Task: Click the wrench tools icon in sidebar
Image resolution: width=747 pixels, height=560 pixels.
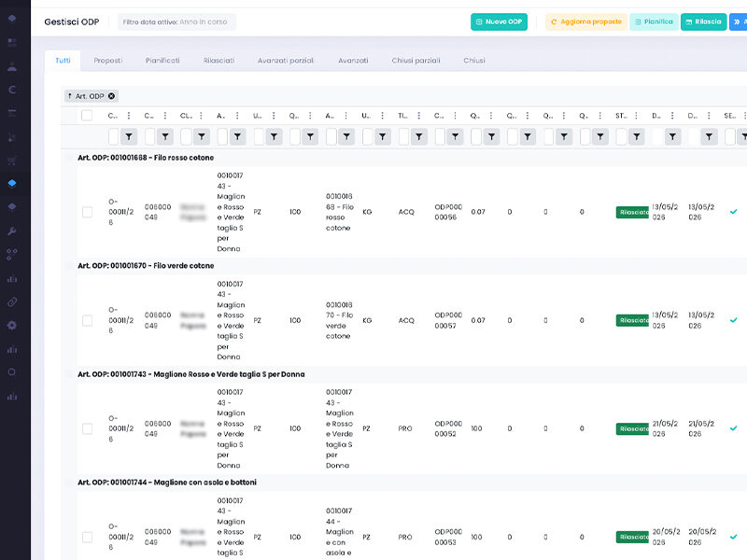Action: 12,231
